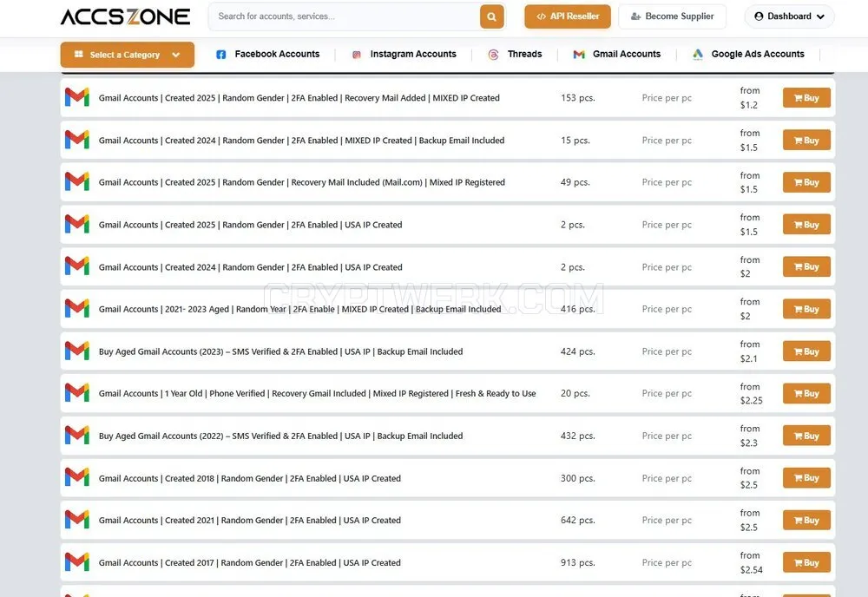Expand the Dashboard dropdown

(789, 16)
